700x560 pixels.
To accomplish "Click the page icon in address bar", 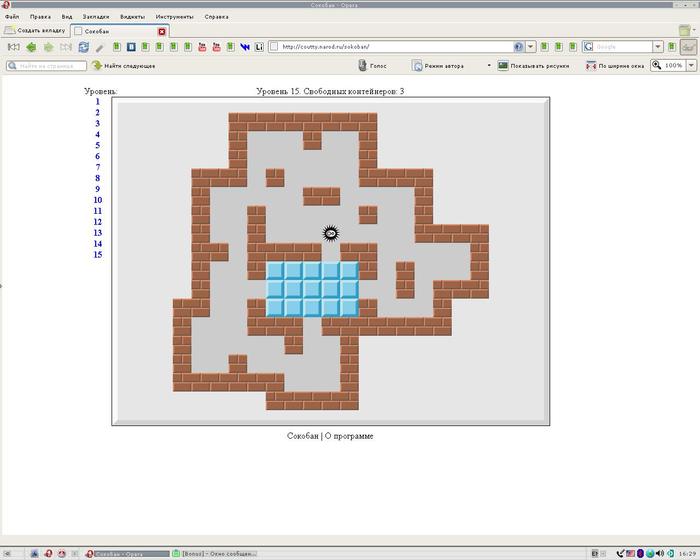I will (275, 46).
